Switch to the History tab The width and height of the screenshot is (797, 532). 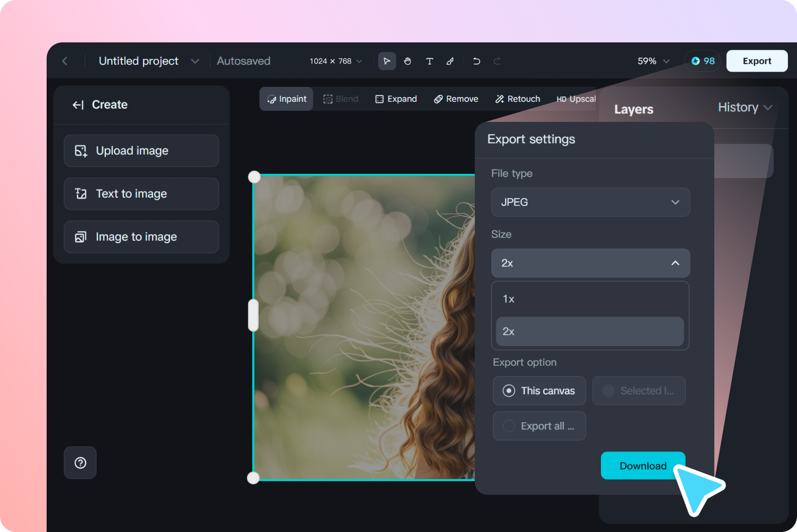point(739,107)
